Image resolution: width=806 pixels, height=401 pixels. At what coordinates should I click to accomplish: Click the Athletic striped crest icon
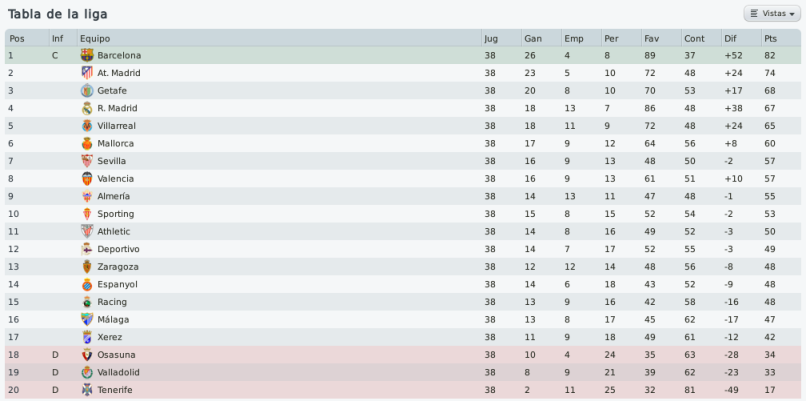[87, 231]
